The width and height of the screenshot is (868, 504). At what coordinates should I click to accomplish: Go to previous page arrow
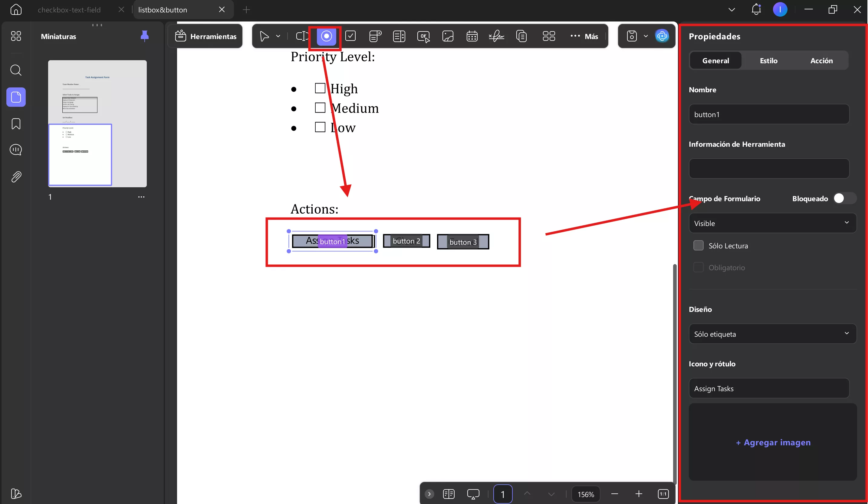point(527,494)
